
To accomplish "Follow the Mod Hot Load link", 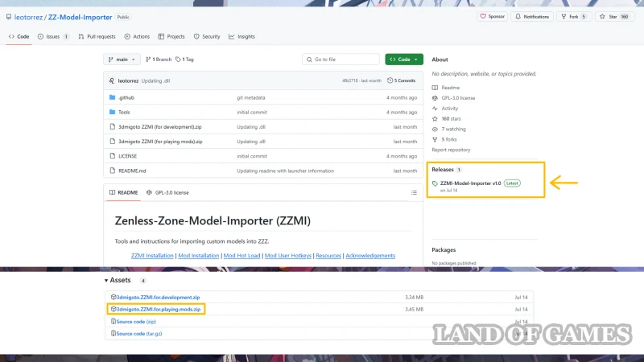I will [242, 255].
